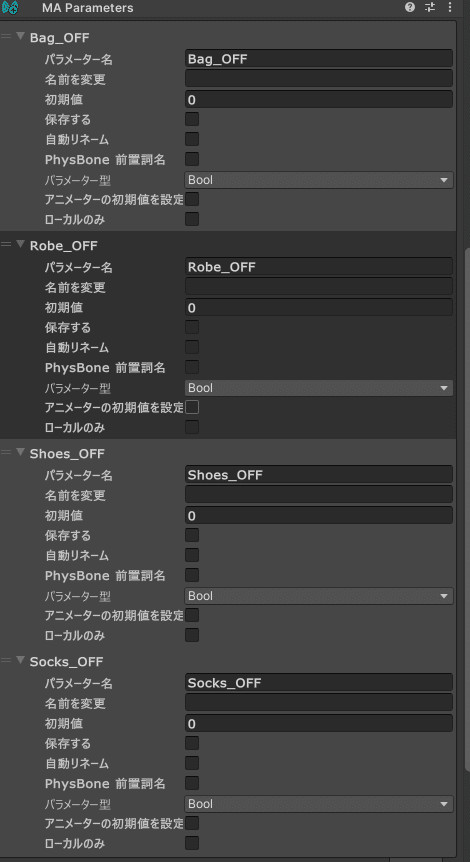Toggle ローカルのみ checkbox under Robe_OFF
470x862 pixels.
192,427
